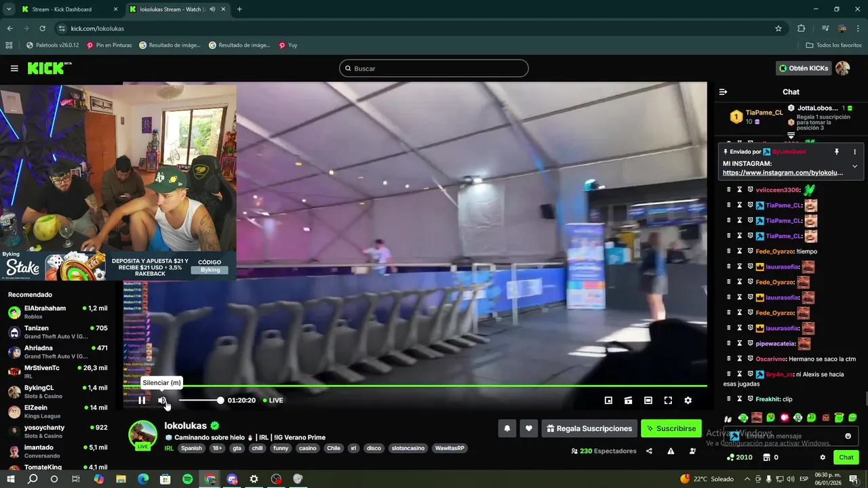This screenshot has width=868, height=488.
Task: Open the pinned Instagram link
Action: [783, 173]
